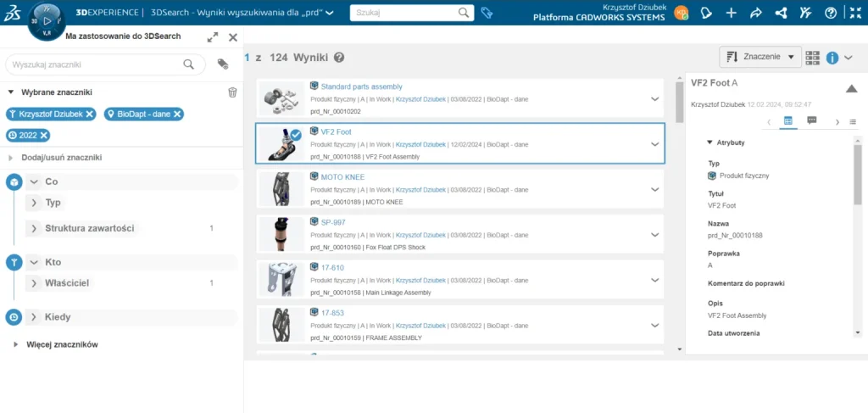This screenshot has width=868, height=413.
Task: Click the magnifier in the top search bar
Action: (464, 13)
